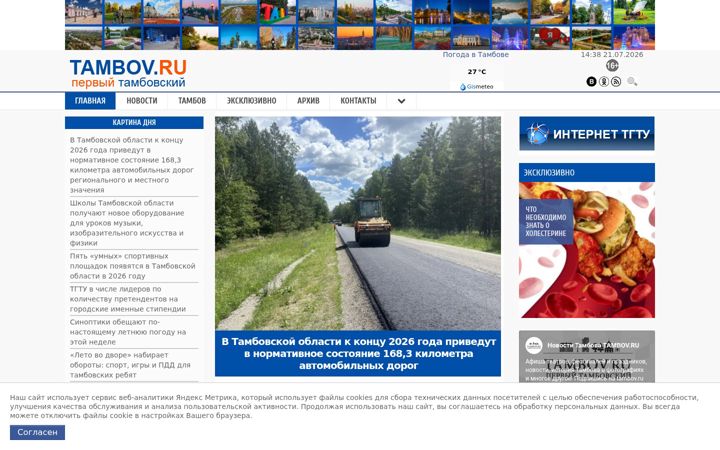Expand the chevron menu after Контакты
The height and width of the screenshot is (450, 720).
(x=401, y=101)
